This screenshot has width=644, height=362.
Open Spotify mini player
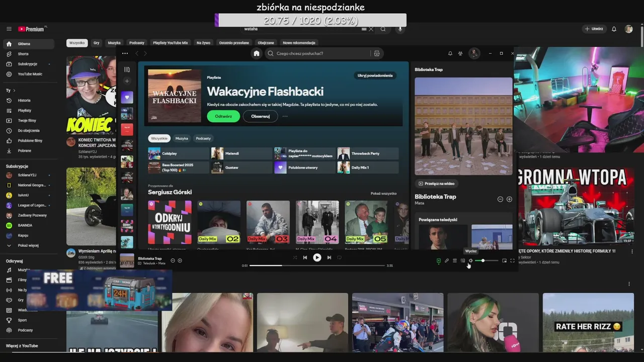click(504, 260)
